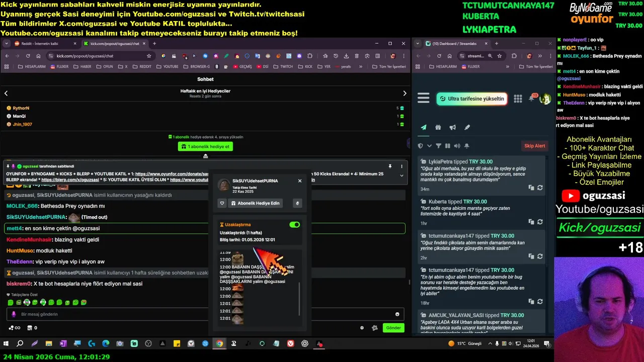Click the user card message history scrollbar
The image size is (644, 362).
tap(299, 299)
